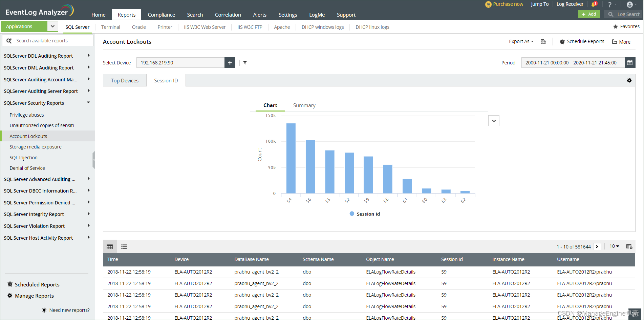
Task: Open the Jump To link
Action: 540,4
